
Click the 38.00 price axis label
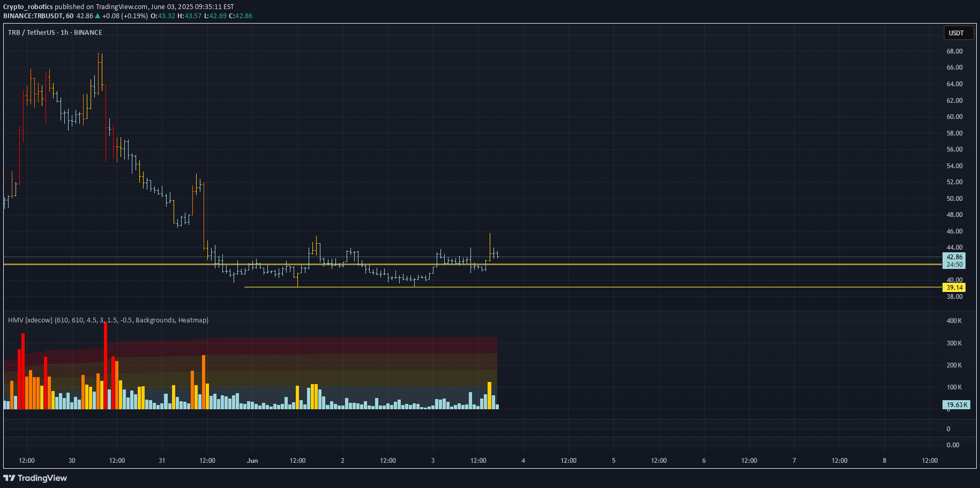[954, 297]
